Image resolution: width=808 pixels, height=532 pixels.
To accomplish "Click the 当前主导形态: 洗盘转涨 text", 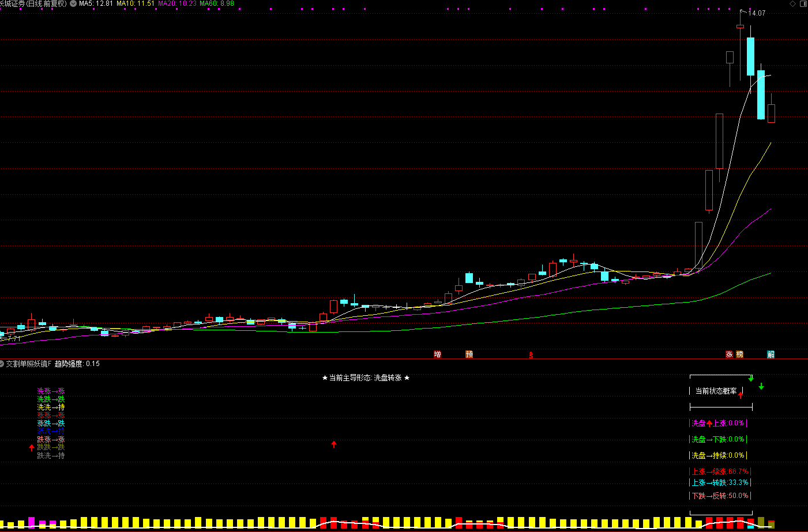I will click(x=366, y=378).
